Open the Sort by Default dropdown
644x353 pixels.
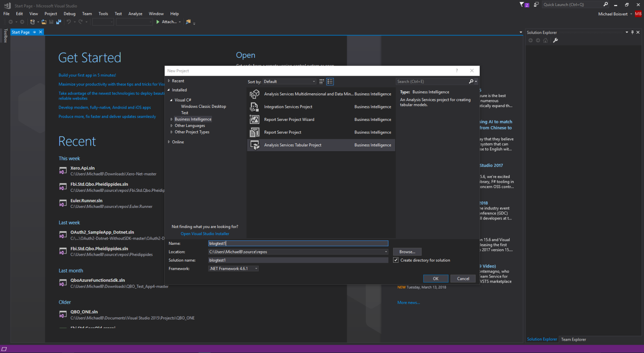pos(290,81)
